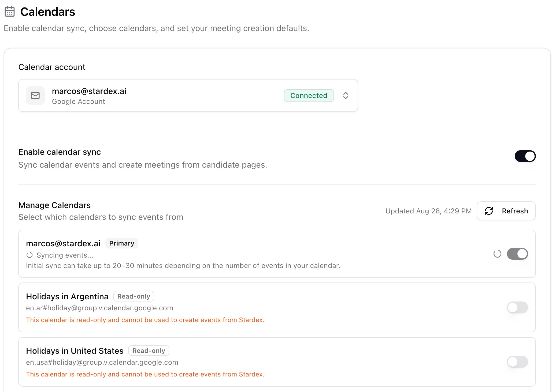
Task: Click the United States read-only warning message
Action: point(145,374)
